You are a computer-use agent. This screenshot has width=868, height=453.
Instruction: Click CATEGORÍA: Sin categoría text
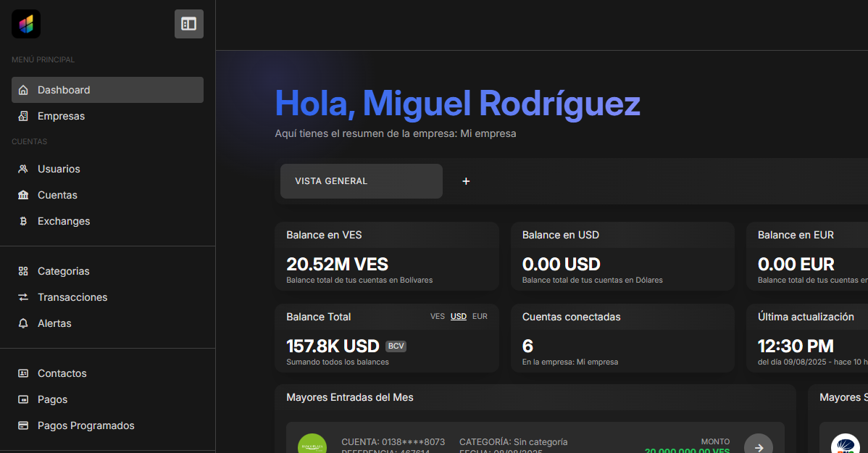pyautogui.click(x=513, y=442)
